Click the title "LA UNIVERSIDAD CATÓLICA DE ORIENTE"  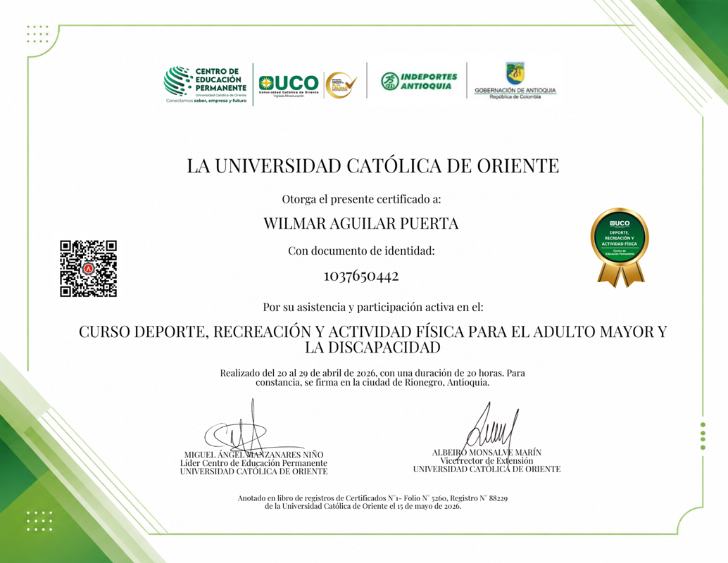click(373, 165)
